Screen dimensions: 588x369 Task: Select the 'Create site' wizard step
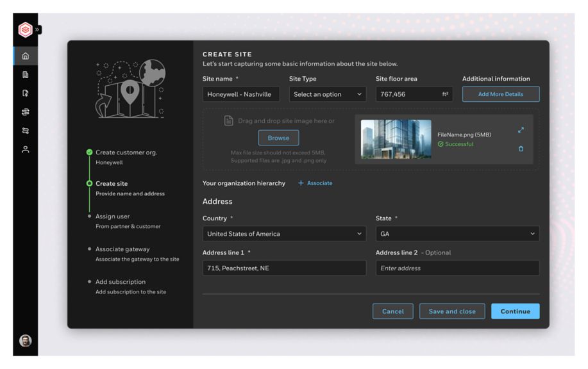(112, 184)
